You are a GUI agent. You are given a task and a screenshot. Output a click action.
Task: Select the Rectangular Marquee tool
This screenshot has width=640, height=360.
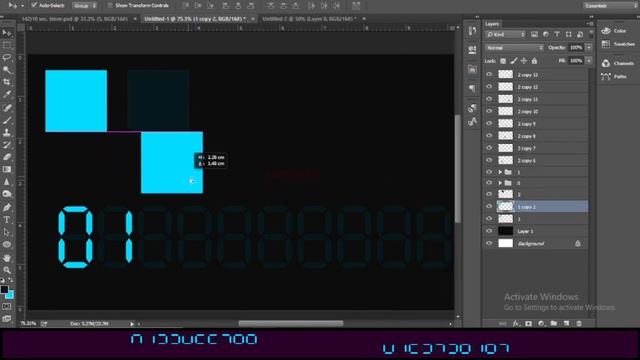click(x=7, y=45)
